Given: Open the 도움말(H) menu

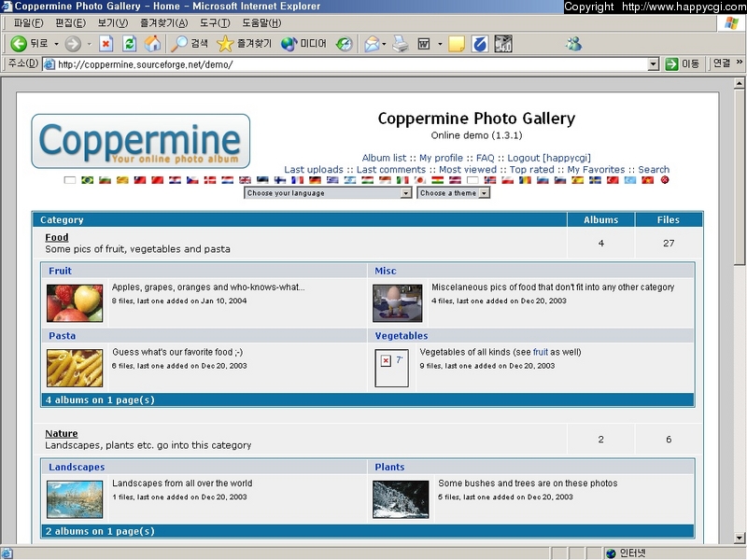Looking at the screenshot, I should click(261, 22).
